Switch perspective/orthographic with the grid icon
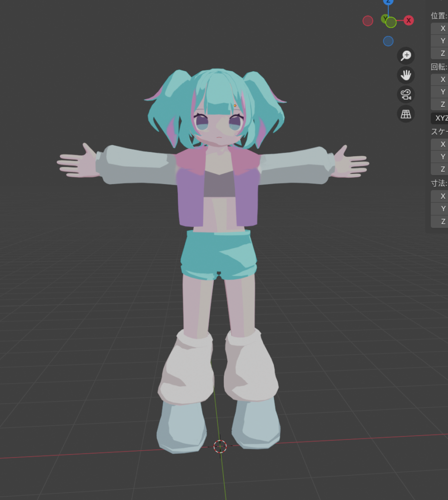 [405, 114]
